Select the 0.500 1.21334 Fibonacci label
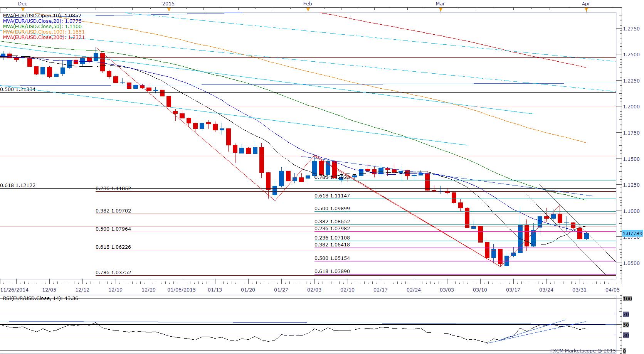 [17, 89]
